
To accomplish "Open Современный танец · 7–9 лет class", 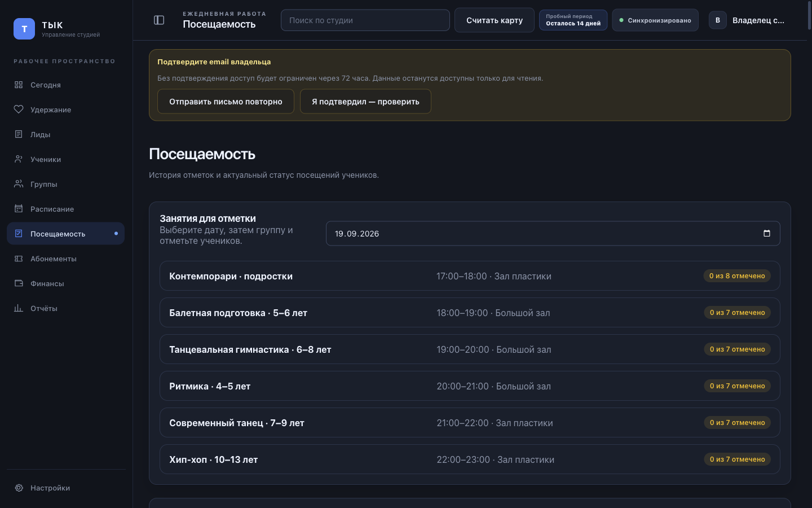I will [470, 423].
